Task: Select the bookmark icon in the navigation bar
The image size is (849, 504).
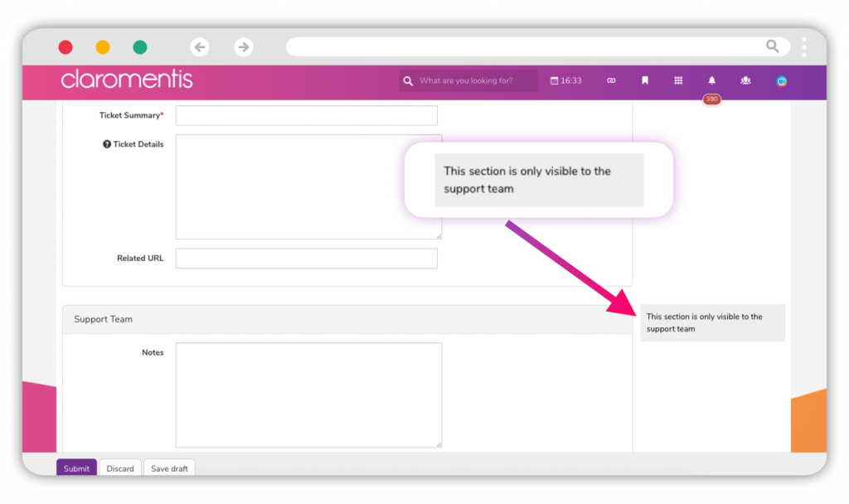Action: click(x=645, y=80)
